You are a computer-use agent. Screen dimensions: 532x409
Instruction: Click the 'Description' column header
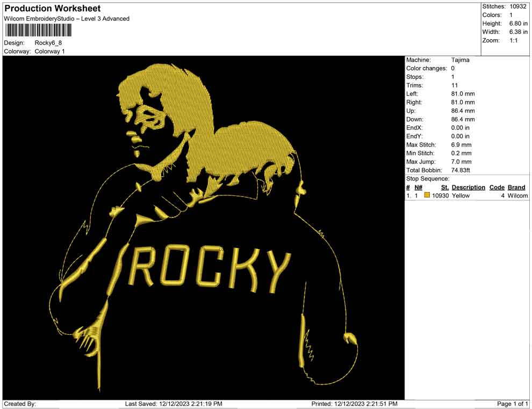click(x=468, y=187)
